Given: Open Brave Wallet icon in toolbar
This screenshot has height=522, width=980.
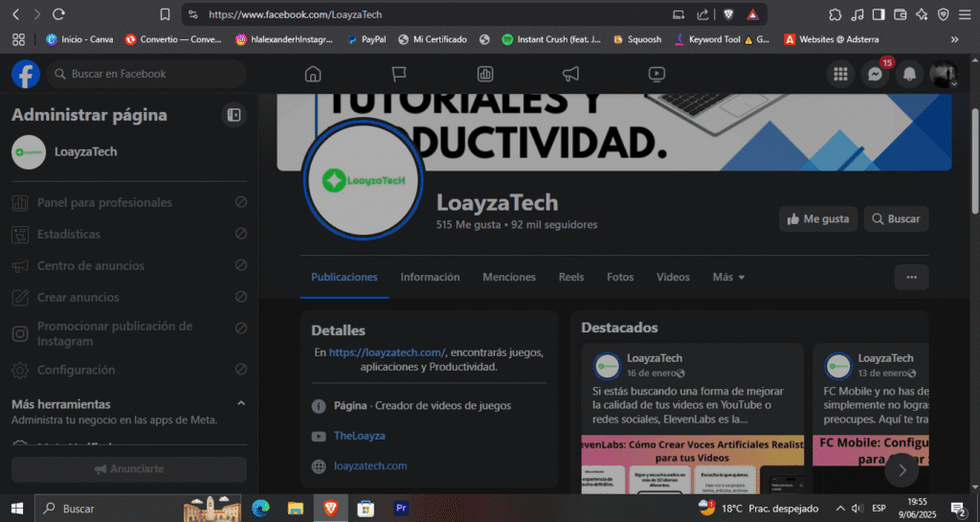Looking at the screenshot, I should [x=900, y=13].
